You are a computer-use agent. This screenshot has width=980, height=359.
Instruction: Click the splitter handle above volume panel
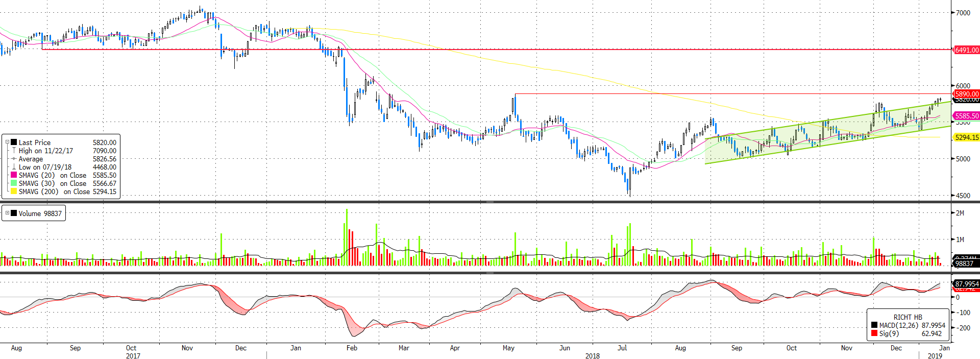coord(490,202)
